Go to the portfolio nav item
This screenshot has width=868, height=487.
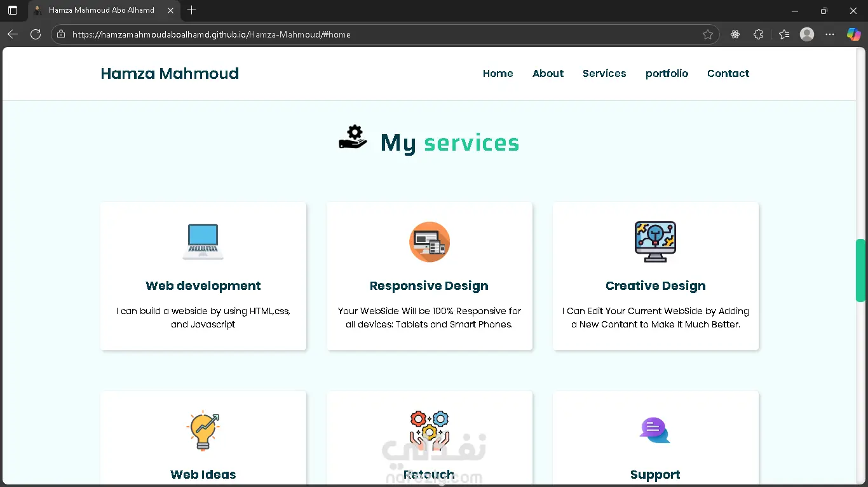(667, 73)
